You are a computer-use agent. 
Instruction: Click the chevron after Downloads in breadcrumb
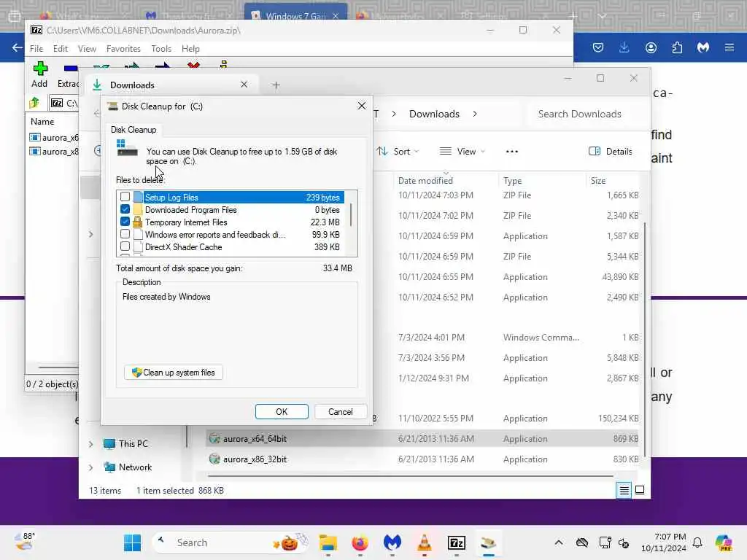[x=475, y=114]
